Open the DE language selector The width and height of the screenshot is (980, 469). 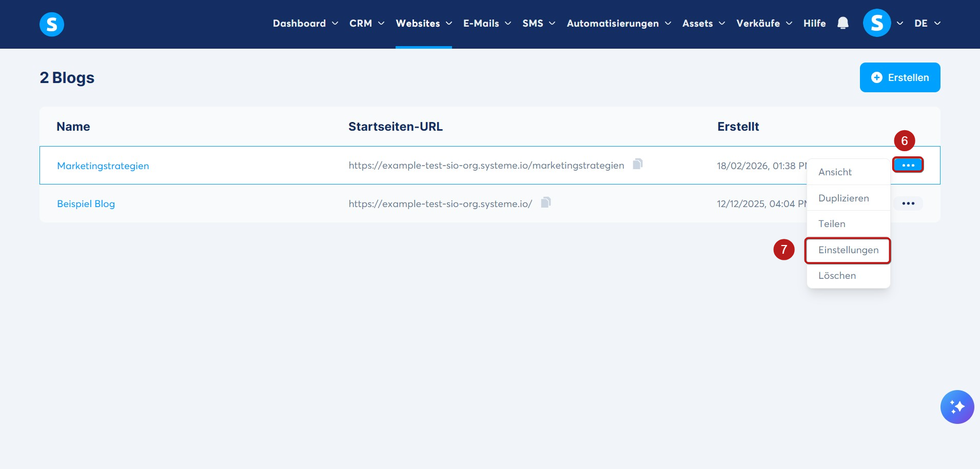pyautogui.click(x=927, y=24)
